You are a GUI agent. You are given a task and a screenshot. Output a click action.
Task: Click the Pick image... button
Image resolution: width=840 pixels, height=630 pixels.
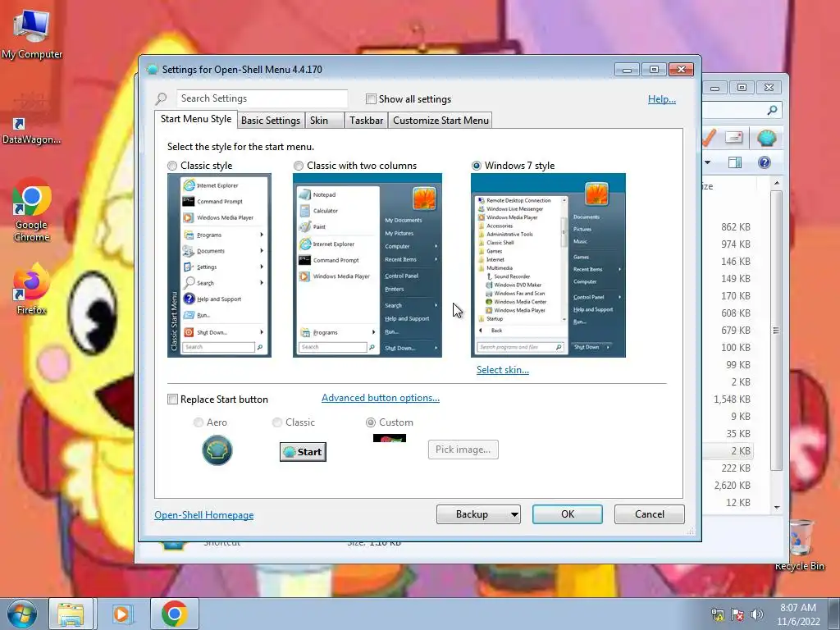[x=463, y=450]
